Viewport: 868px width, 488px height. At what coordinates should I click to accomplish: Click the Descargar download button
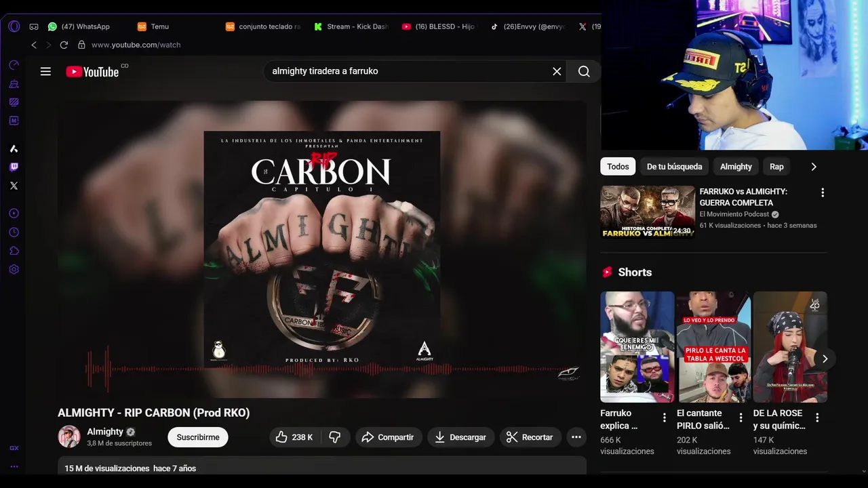[x=461, y=437]
